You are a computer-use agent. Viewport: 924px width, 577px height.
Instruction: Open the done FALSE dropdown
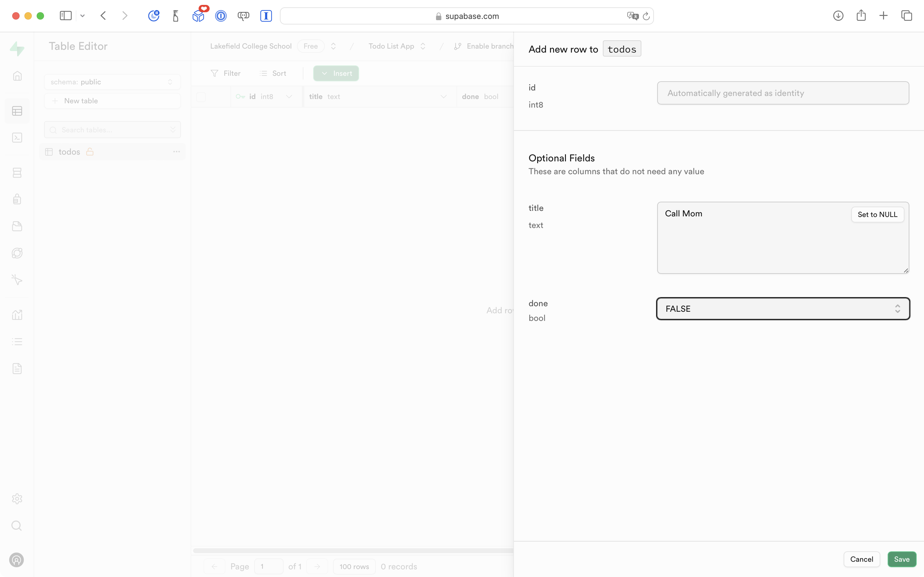(783, 309)
